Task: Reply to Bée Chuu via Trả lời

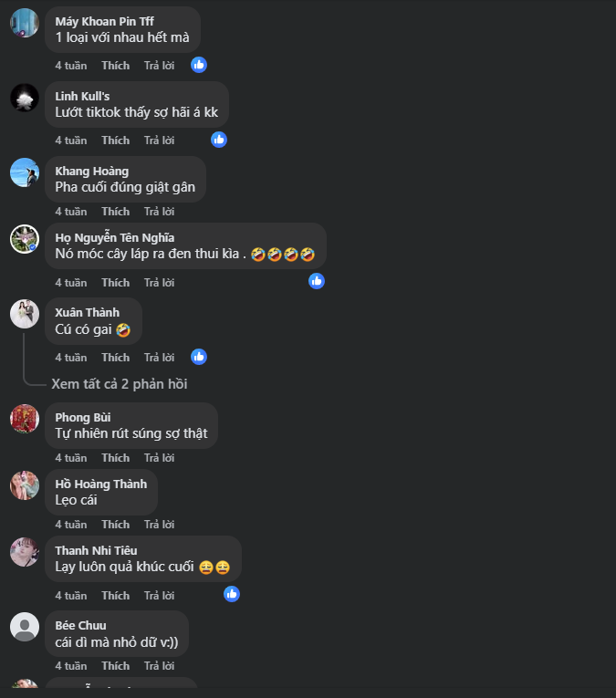Action: tap(159, 666)
